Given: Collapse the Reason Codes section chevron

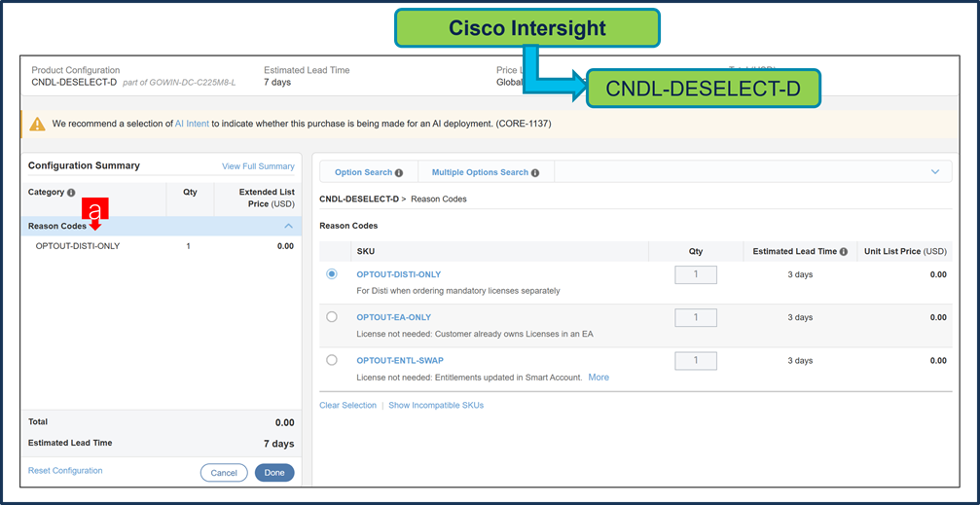Looking at the screenshot, I should pyautogui.click(x=288, y=227).
